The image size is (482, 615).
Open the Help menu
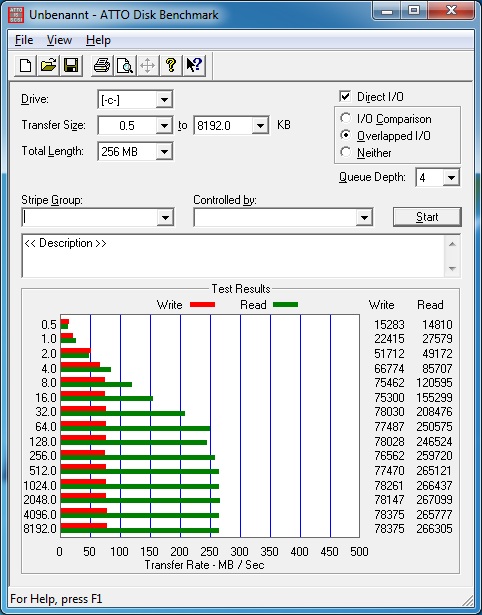98,40
